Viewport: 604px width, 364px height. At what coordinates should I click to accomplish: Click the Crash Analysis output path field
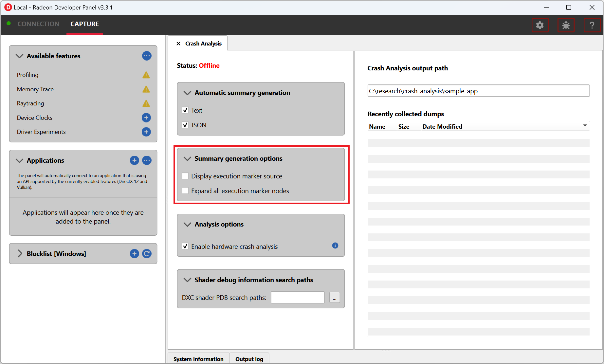[x=478, y=91]
